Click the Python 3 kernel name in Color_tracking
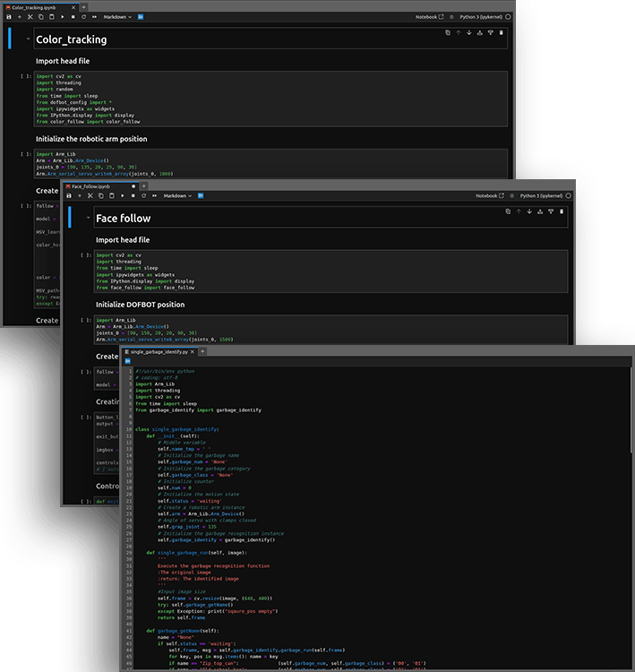The image size is (635, 672). pyautogui.click(x=481, y=17)
